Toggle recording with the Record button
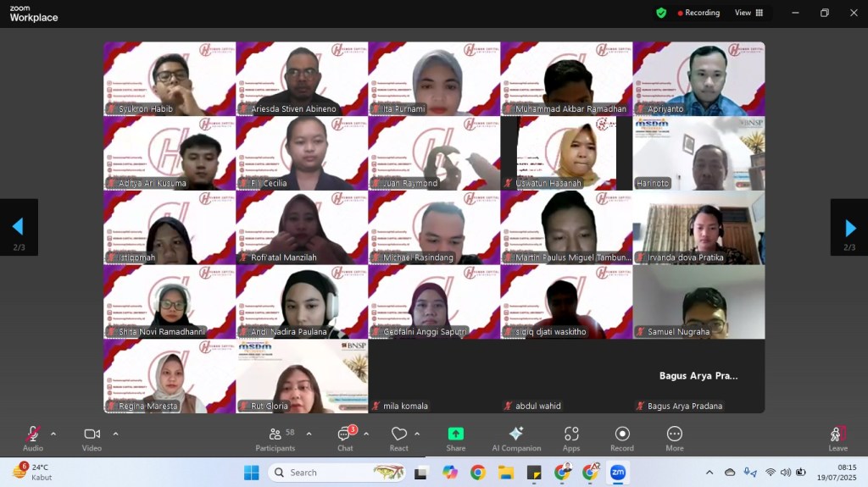This screenshot has height=487, width=868. [x=622, y=438]
